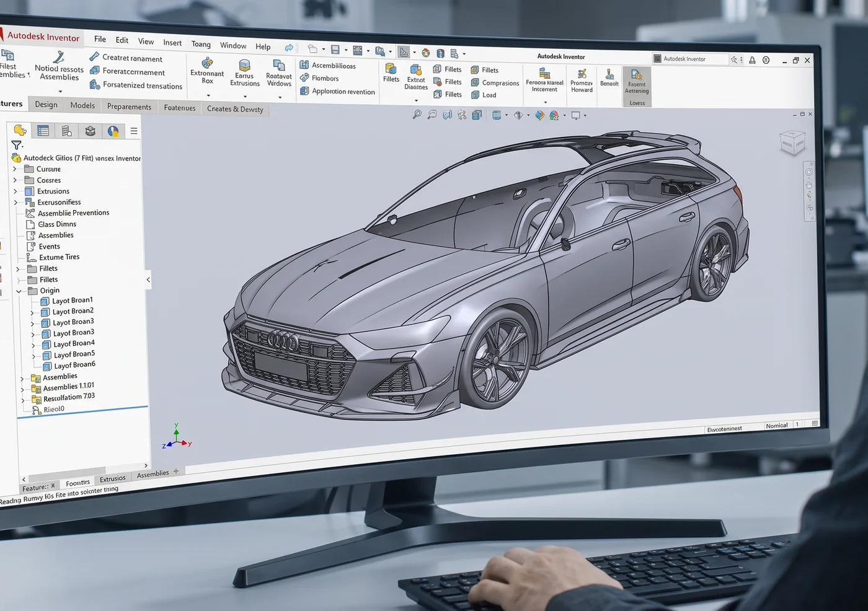Expand the Exerusonifiess tree node

tap(15, 202)
